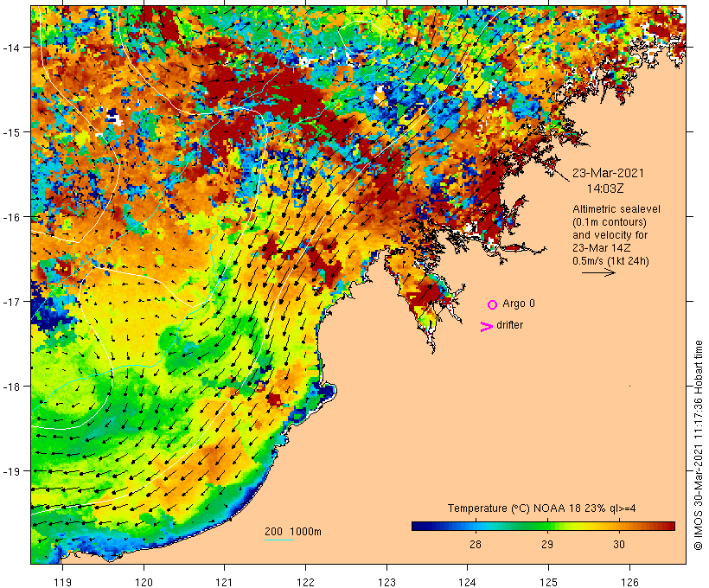Click the latitude -14 axis label
The width and height of the screenshot is (709, 588).
[10, 47]
